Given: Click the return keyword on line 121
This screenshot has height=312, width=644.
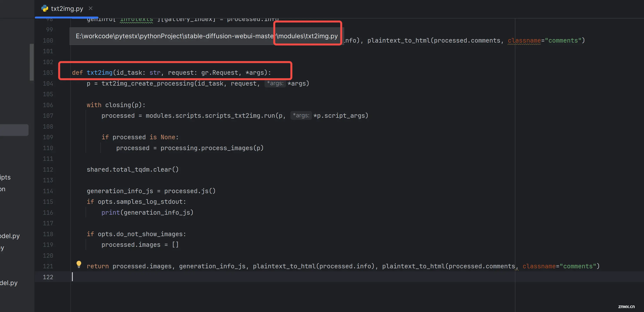Looking at the screenshot, I should (98, 266).
